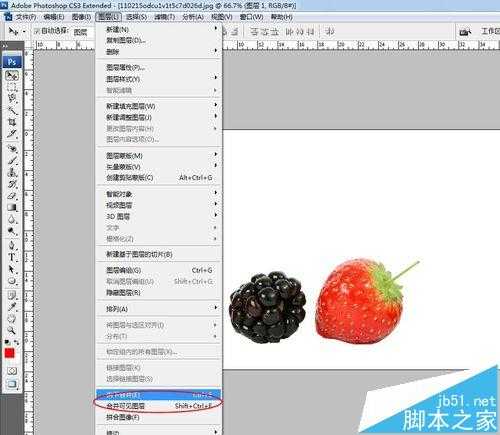
Task: Open the 滤镜(T) menu
Action: tap(165, 17)
